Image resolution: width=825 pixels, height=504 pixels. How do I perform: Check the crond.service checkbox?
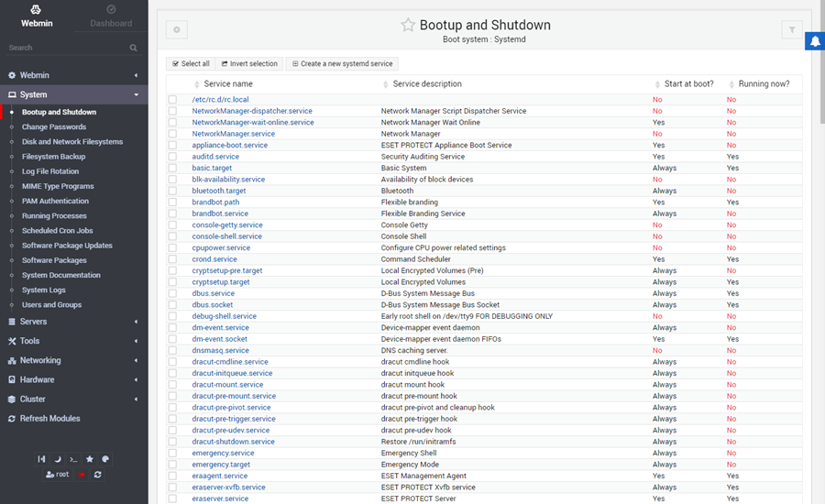[x=172, y=259]
